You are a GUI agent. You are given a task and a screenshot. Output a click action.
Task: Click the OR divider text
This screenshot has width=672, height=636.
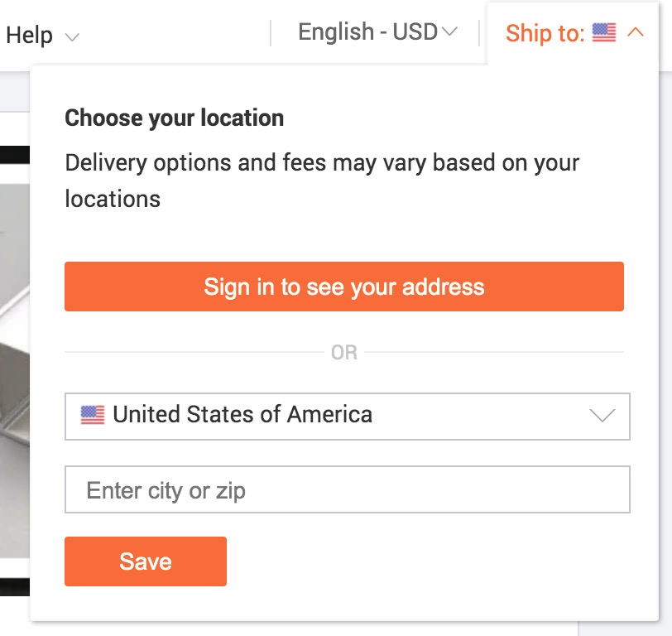343,353
